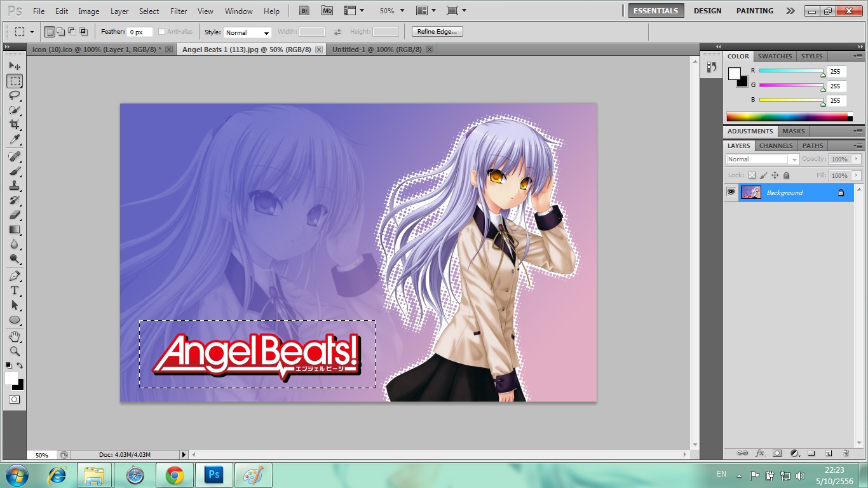The image size is (868, 488).
Task: Hide the Background layer visibility eye
Action: (x=731, y=192)
